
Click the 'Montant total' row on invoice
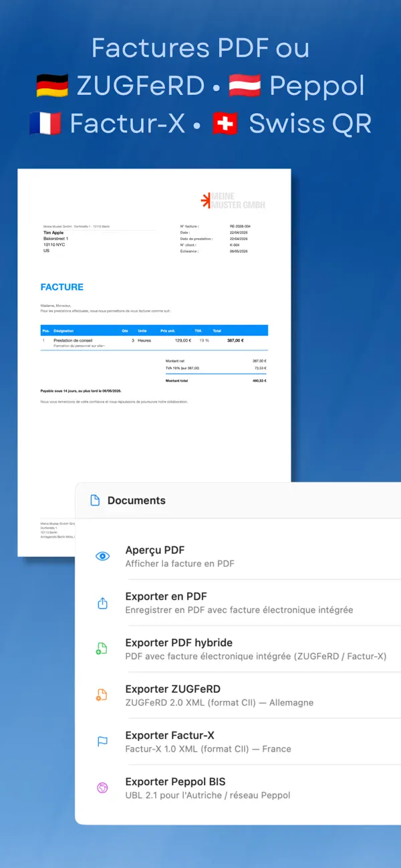[x=217, y=381]
